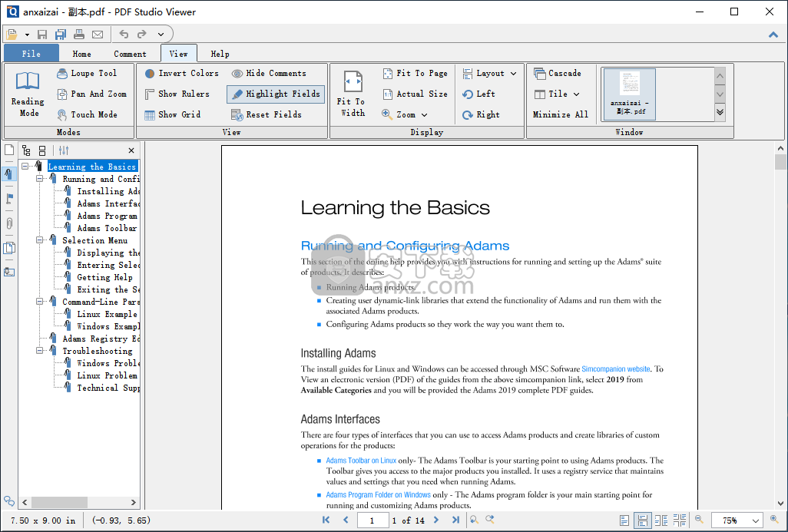Go to next view icon in status bar
The image size is (788, 532).
tap(489, 520)
